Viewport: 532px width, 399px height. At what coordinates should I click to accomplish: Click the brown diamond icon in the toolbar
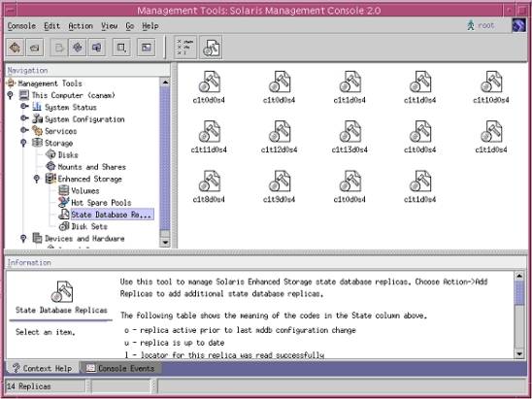click(15, 48)
